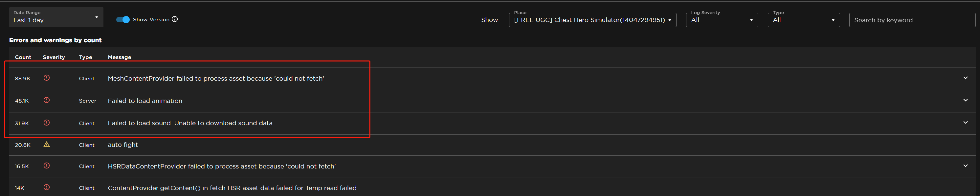The height and width of the screenshot is (196, 980).
Task: Open the Type filter dropdown
Action: point(804,20)
